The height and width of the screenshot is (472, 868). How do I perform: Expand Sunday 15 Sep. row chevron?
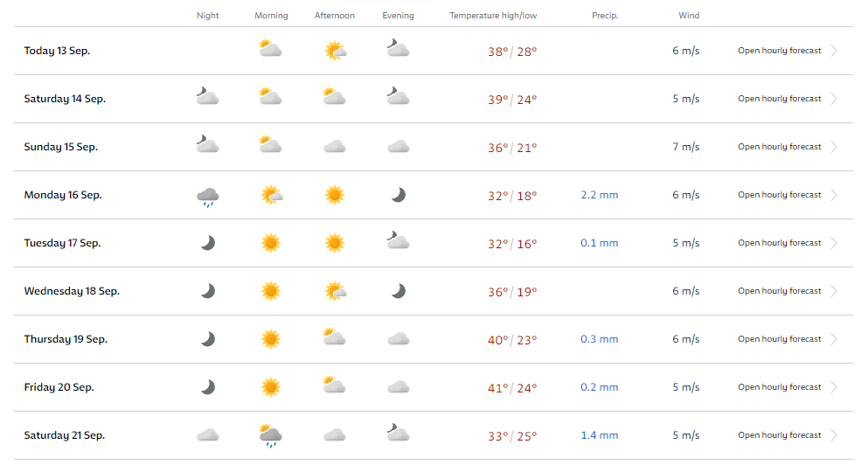pos(834,147)
